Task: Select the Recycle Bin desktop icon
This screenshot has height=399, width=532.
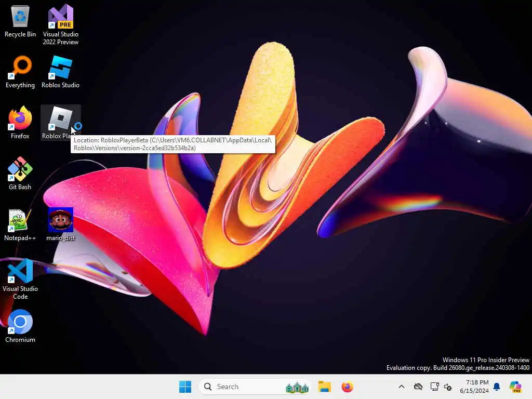Action: (20, 21)
